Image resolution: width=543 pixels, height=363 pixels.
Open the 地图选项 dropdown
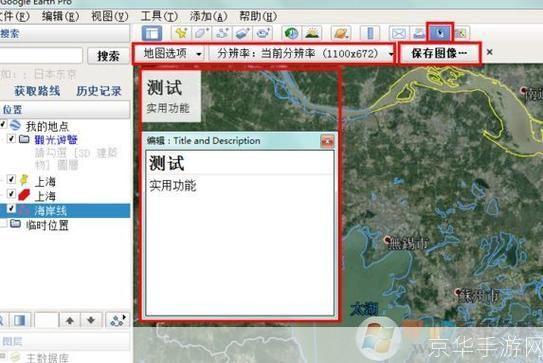172,53
